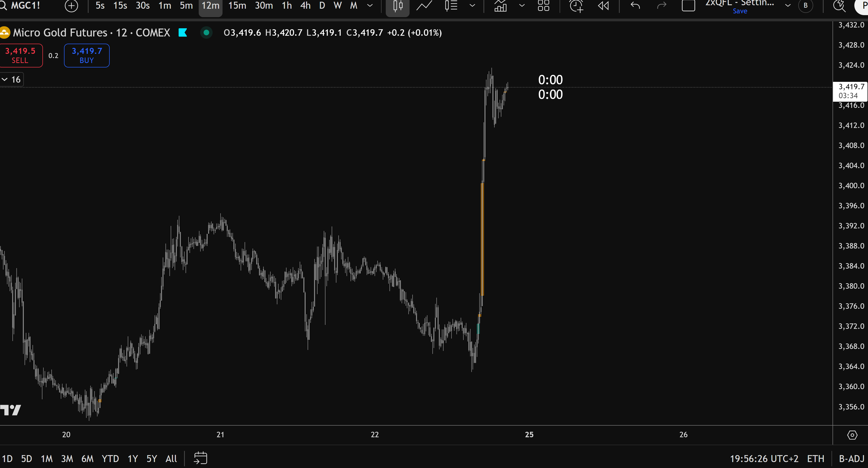Viewport: 868px width, 468px height.
Task: Select the line chart style icon
Action: click(424, 6)
